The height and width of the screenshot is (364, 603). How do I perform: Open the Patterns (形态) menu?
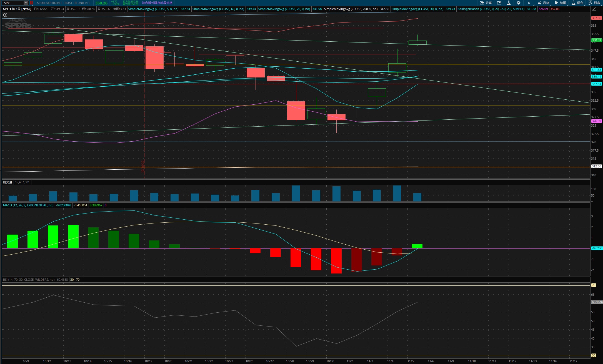coord(595,3)
